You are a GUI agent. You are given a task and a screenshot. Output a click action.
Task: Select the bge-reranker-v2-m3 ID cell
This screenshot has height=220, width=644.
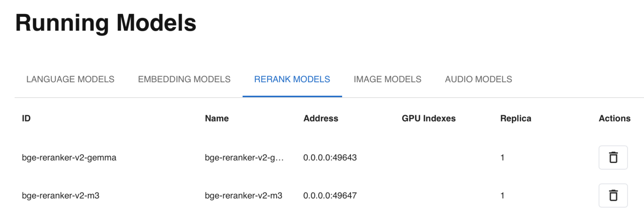tap(61, 196)
